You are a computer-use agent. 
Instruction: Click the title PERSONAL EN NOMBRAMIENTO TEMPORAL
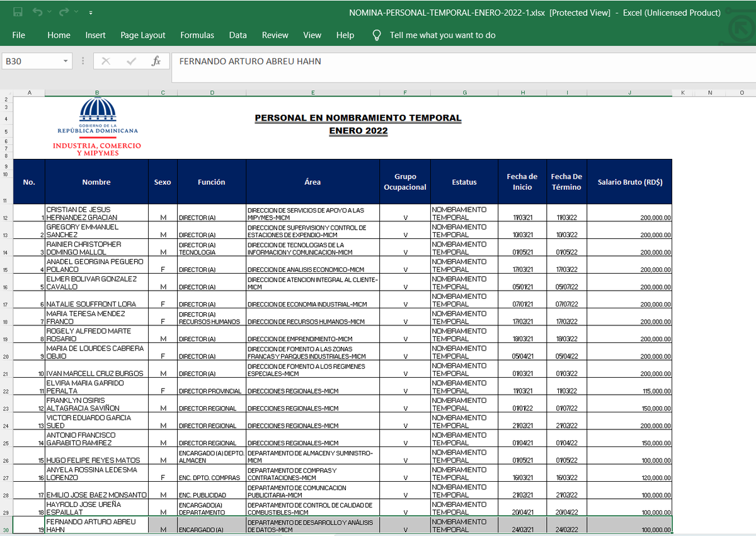pyautogui.click(x=358, y=118)
